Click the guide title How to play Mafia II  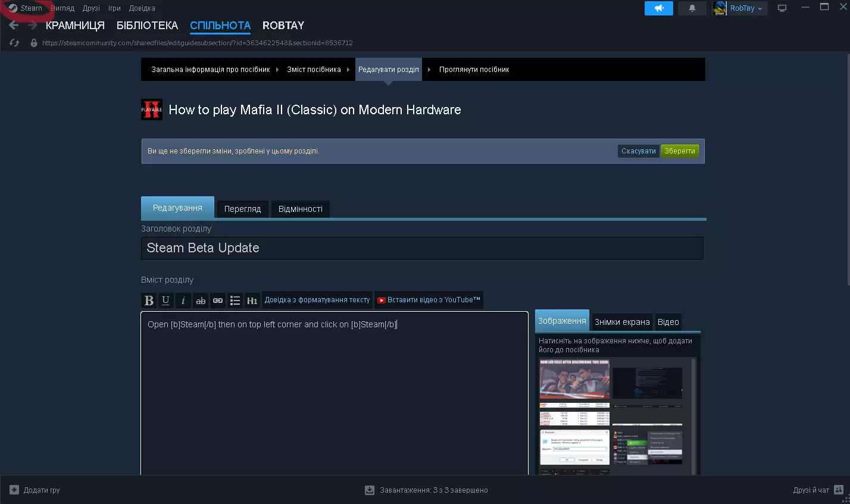(315, 109)
